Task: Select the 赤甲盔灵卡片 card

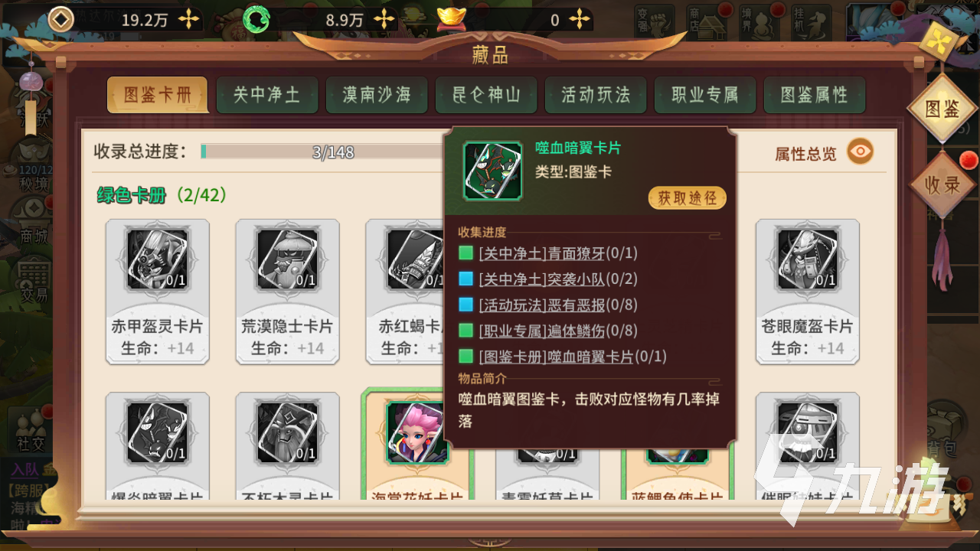Action: pyautogui.click(x=157, y=292)
